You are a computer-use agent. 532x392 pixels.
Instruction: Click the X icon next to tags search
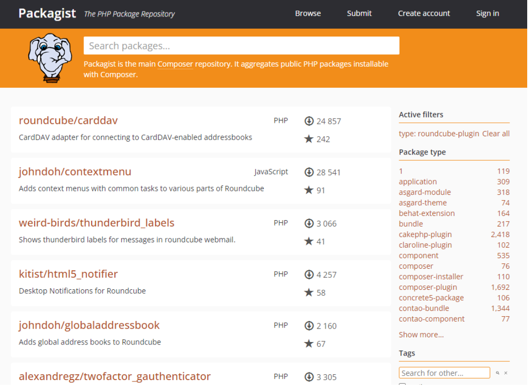click(x=506, y=373)
